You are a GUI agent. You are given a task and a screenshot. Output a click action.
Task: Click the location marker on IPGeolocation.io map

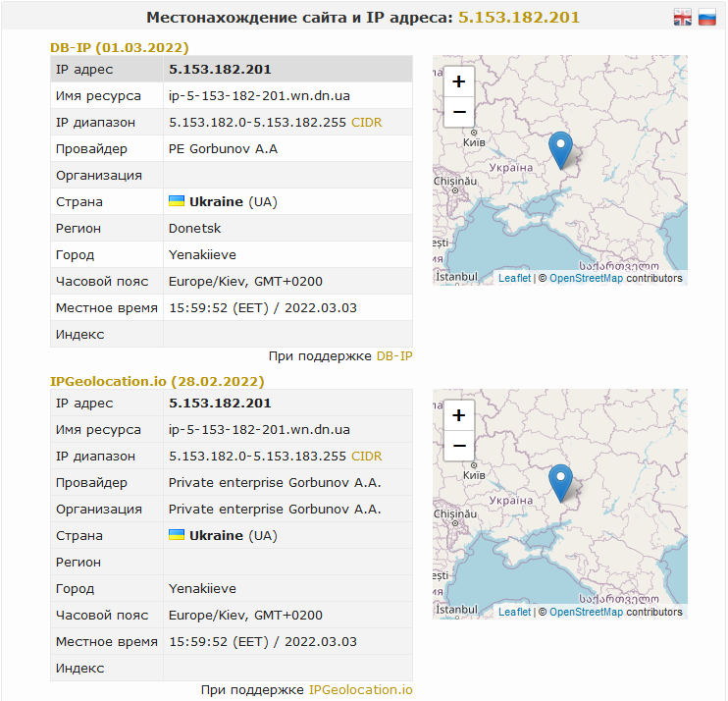coord(560,483)
